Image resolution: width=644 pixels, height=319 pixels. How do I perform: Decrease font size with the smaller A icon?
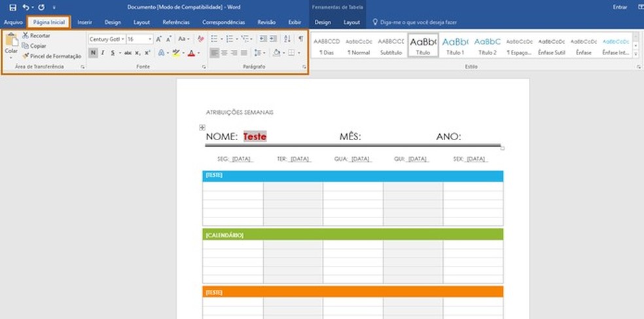pos(168,39)
